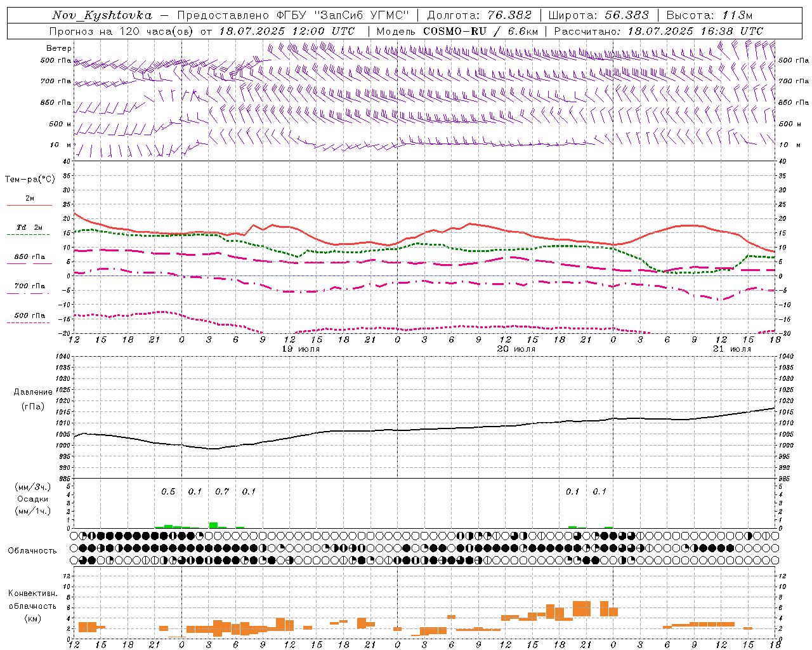Click the '(мм/3ч.)' precipitation unit label
This screenshot has height=650, width=812.
(x=33, y=487)
